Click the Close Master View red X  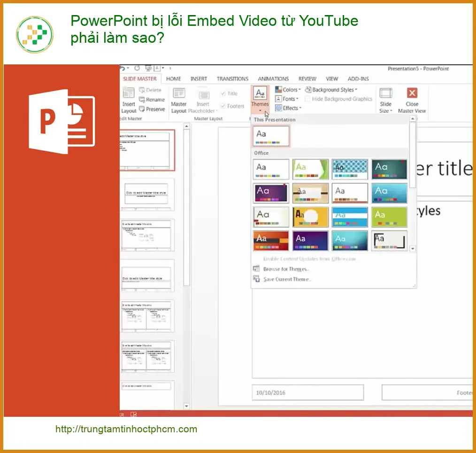[412, 93]
